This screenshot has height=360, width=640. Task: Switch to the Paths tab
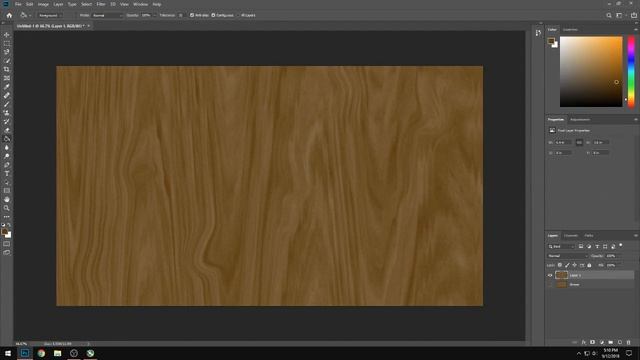589,236
